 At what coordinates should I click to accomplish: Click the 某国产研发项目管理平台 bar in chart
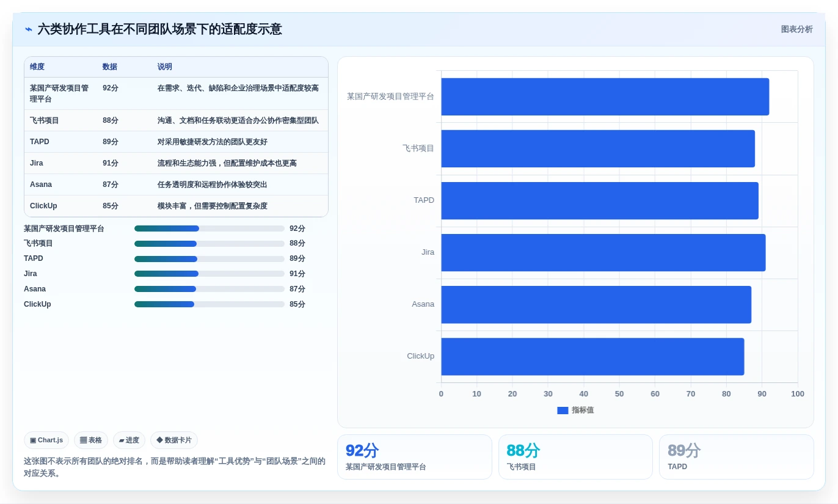[605, 97]
